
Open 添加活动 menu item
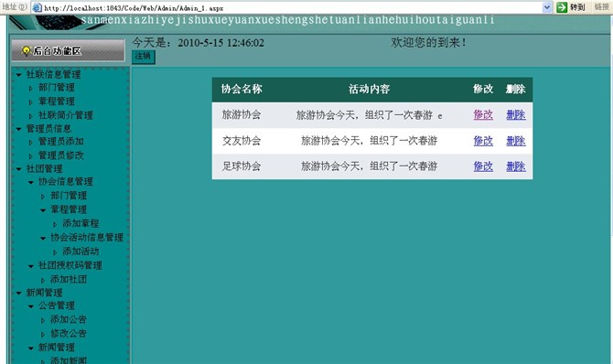coord(81,251)
